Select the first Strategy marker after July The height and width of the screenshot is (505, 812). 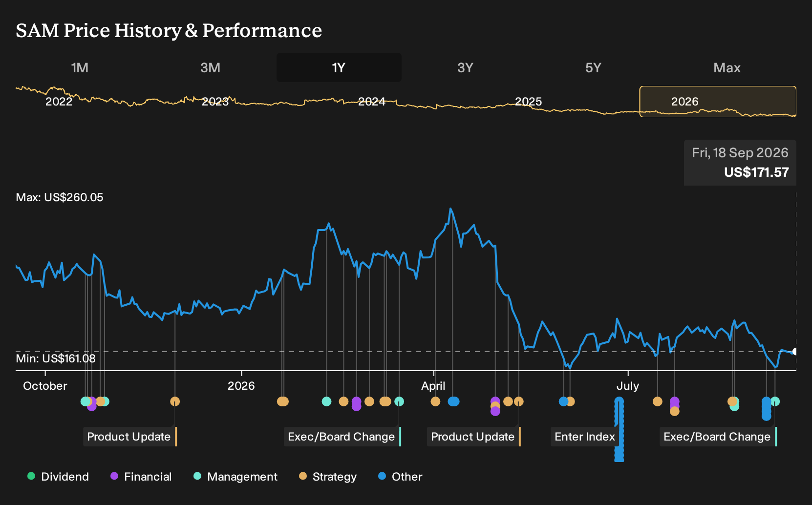[x=658, y=401]
